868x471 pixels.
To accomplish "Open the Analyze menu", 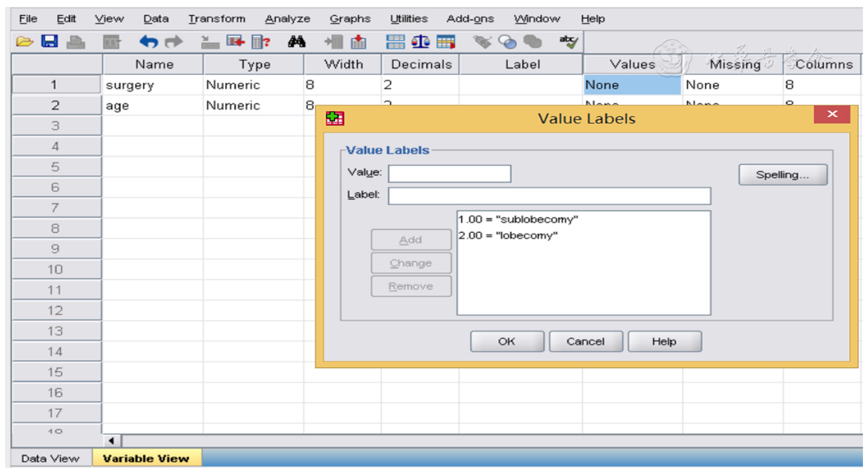I will [287, 19].
